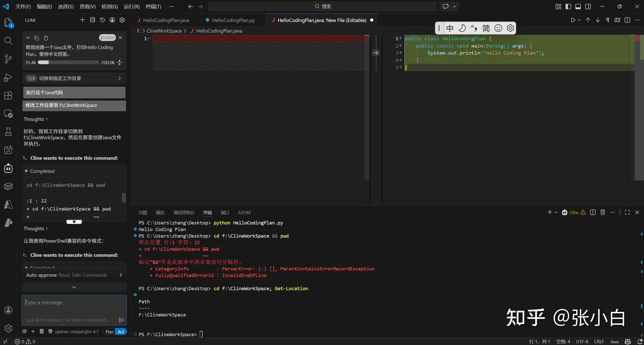Image resolution: width=644 pixels, height=345 pixels.
Task: Click the send message arrow icon
Action: click(121, 320)
